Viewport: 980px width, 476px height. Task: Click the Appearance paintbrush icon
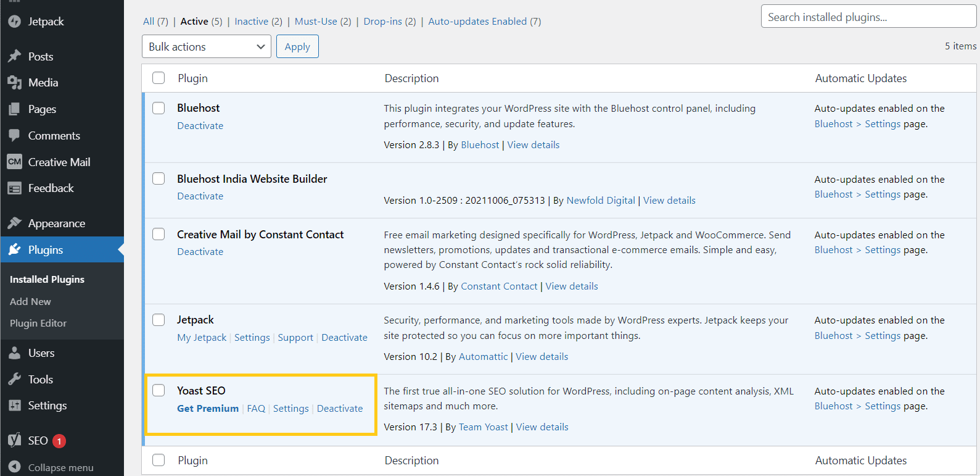(x=15, y=223)
